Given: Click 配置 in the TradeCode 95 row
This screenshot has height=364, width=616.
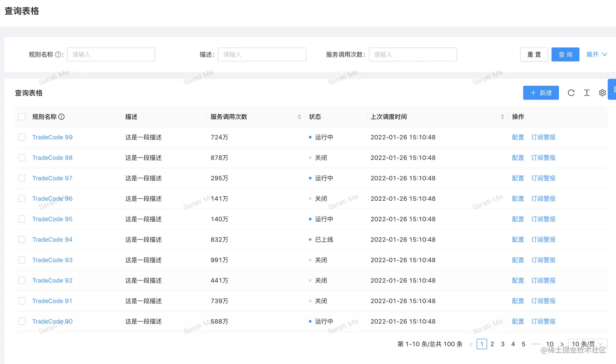Looking at the screenshot, I should [518, 219].
